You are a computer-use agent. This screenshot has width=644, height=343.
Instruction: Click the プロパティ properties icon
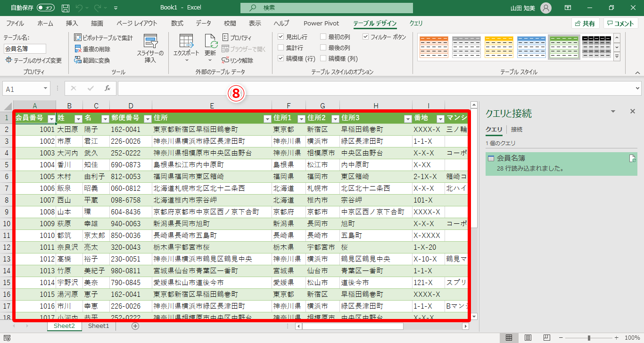pyautogui.click(x=225, y=38)
